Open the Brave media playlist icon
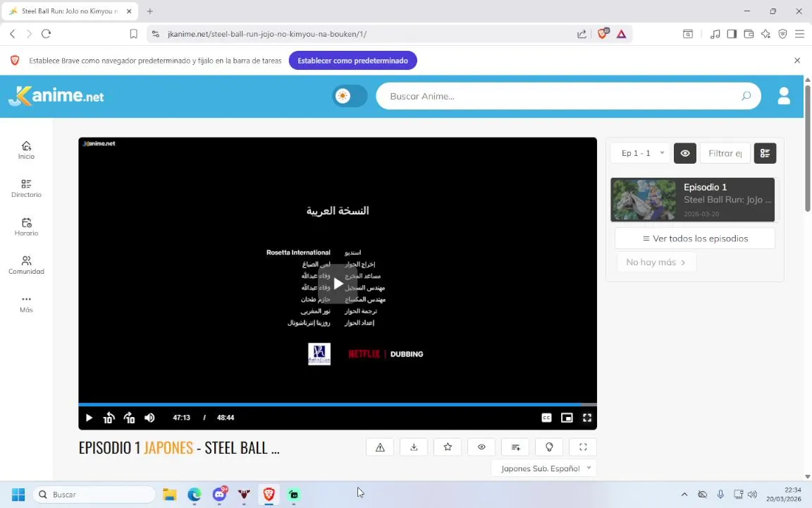The image size is (812, 508). (x=715, y=34)
